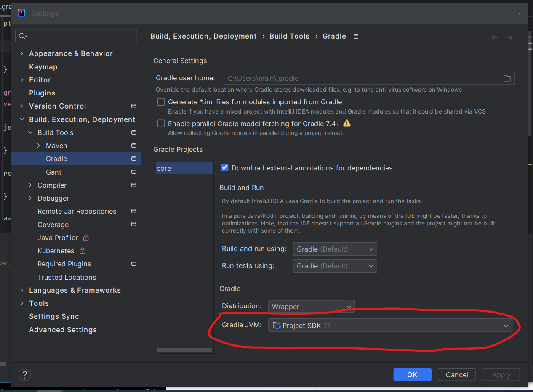Open Settings Sync page
The image size is (533, 392).
click(54, 316)
